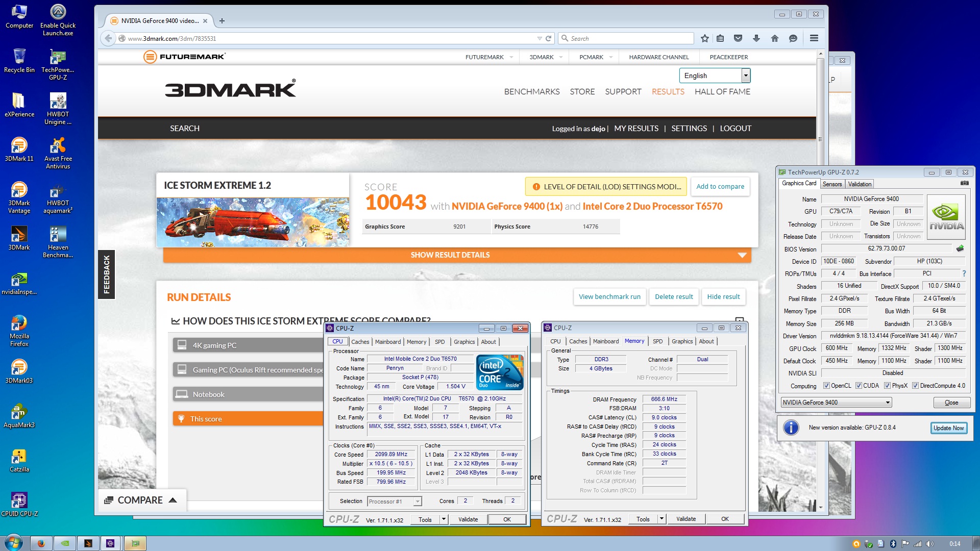This screenshot has height=551, width=980.
Task: Click Update Now in GPU-Z notice
Action: (948, 428)
